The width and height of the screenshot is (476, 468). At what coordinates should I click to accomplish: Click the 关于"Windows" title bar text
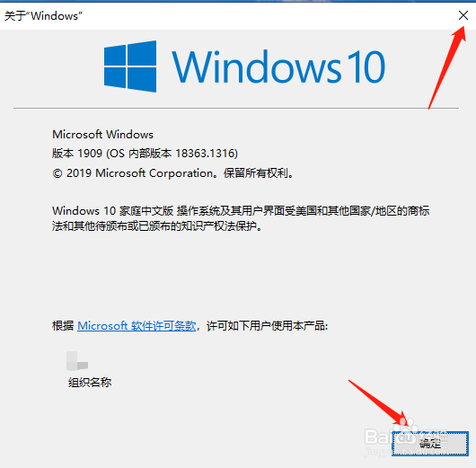(43, 16)
